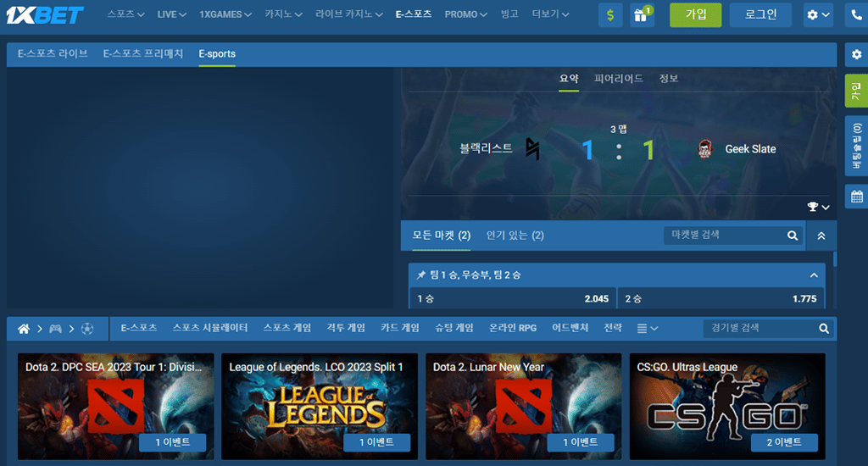Select the 정보 tab

pyautogui.click(x=668, y=79)
